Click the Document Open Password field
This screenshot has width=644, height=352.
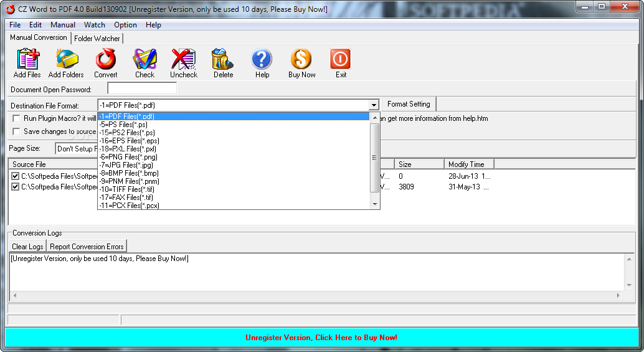coord(142,88)
